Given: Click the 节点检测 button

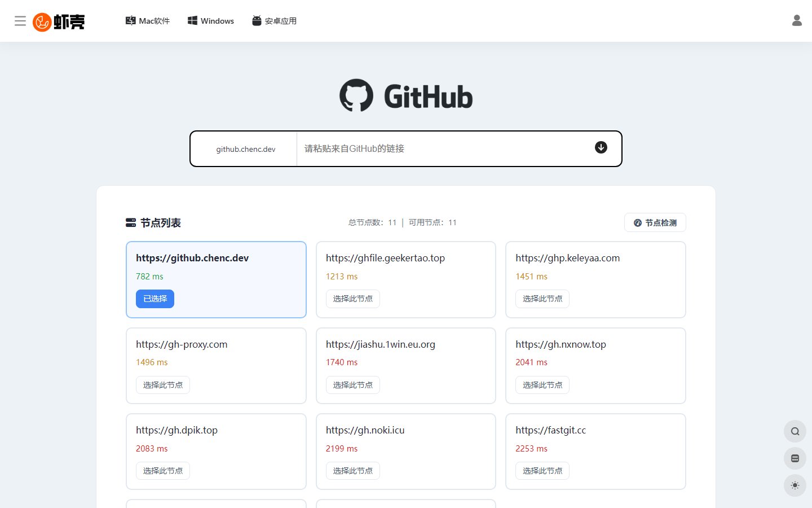Looking at the screenshot, I should [x=655, y=222].
